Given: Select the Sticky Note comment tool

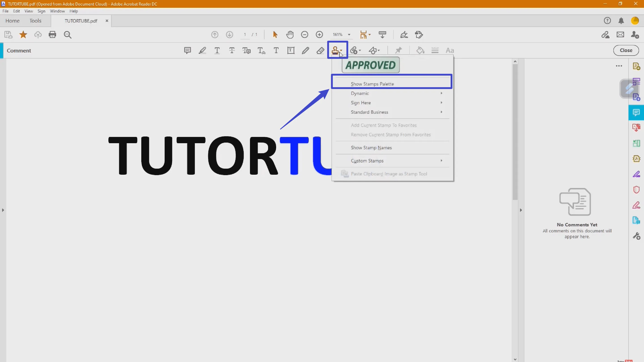Looking at the screenshot, I should point(187,50).
